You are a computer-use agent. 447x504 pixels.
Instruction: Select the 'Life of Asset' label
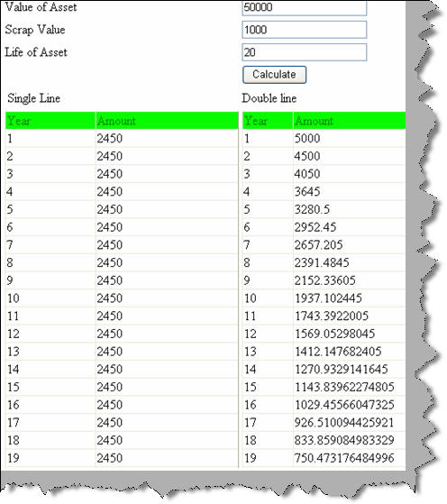(36, 52)
